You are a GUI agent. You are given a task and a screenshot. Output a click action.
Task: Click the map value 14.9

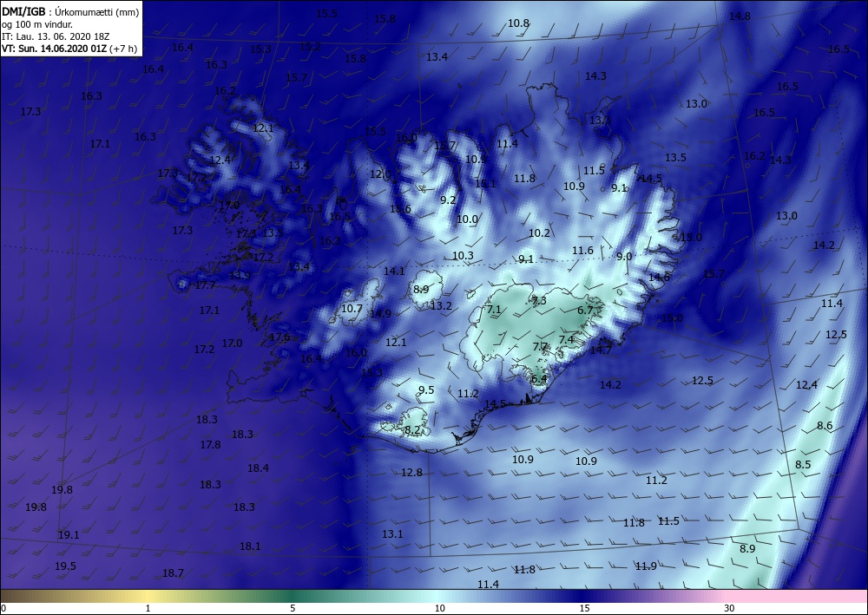click(x=380, y=314)
